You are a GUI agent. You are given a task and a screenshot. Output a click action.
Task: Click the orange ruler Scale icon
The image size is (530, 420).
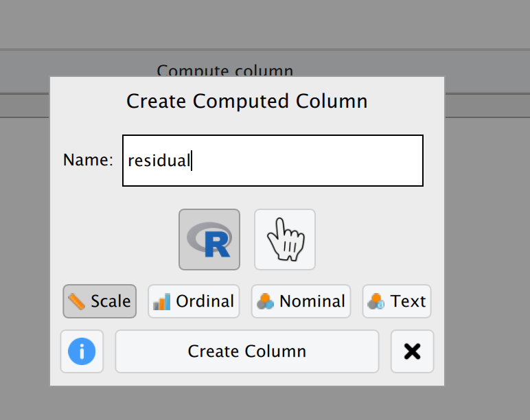click(x=77, y=301)
